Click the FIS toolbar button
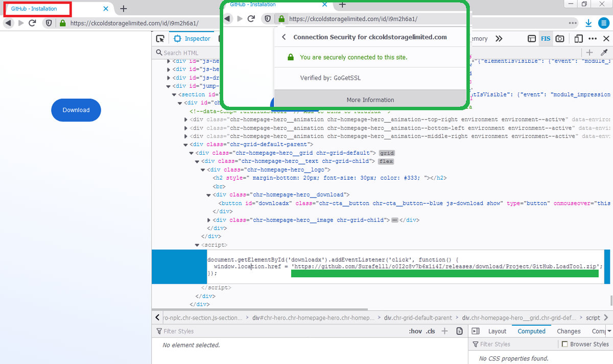The image size is (613, 364). tap(546, 39)
